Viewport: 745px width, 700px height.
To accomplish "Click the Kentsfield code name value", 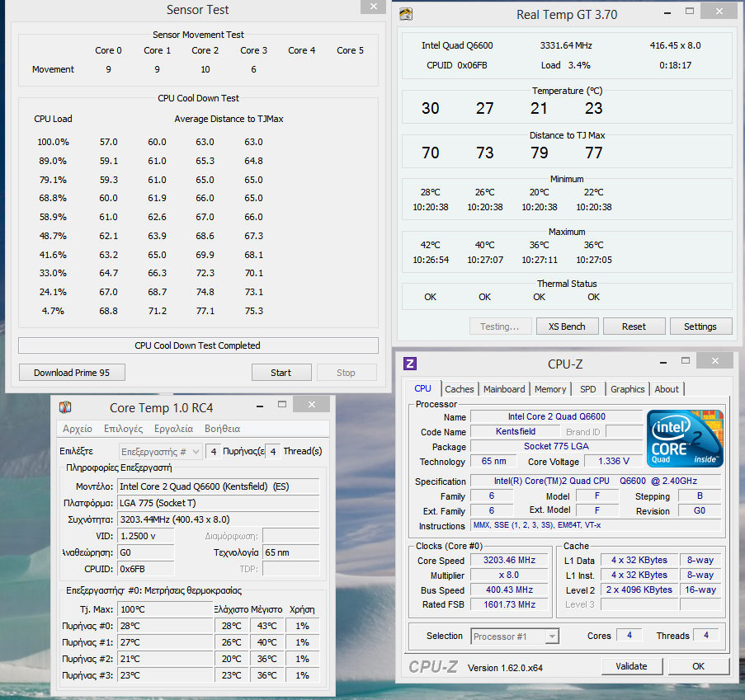I will (x=516, y=431).
